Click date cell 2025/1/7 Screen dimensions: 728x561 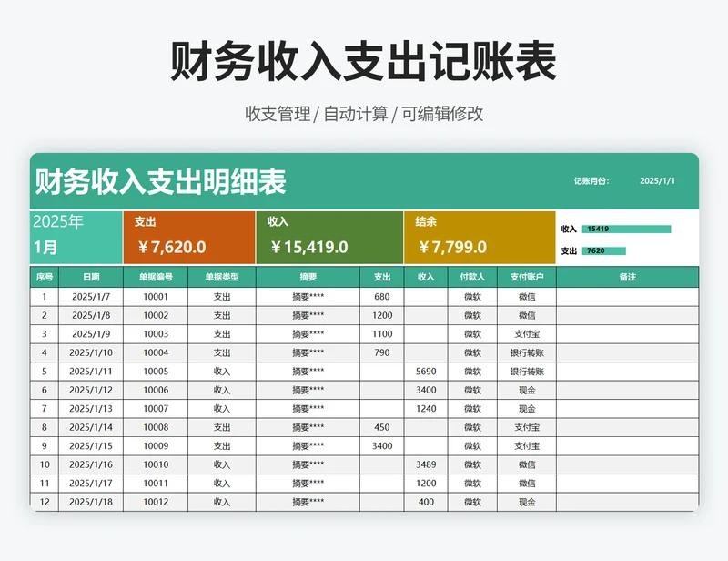tap(91, 297)
